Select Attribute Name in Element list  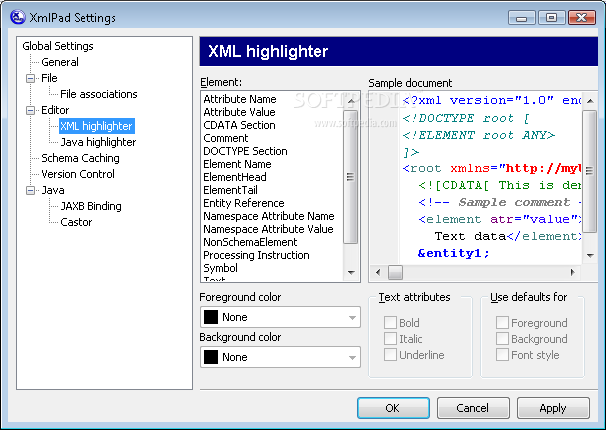(240, 99)
